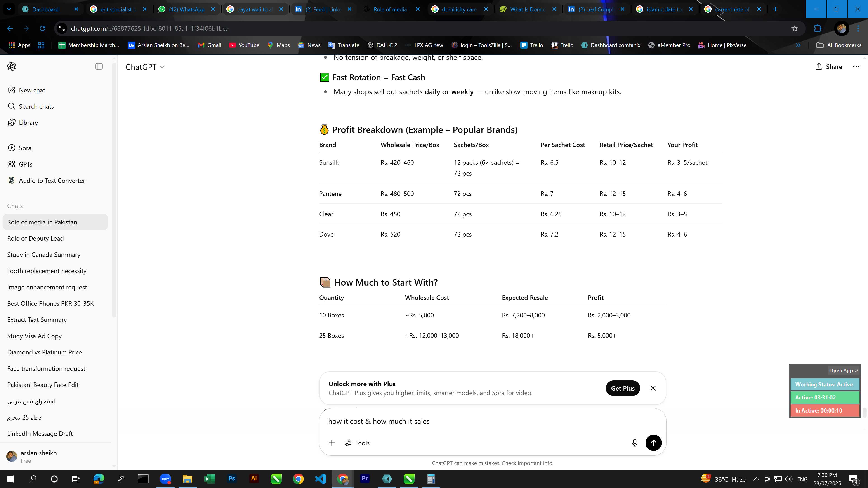The width and height of the screenshot is (868, 488).
Task: Share this conversation
Action: coord(829,66)
